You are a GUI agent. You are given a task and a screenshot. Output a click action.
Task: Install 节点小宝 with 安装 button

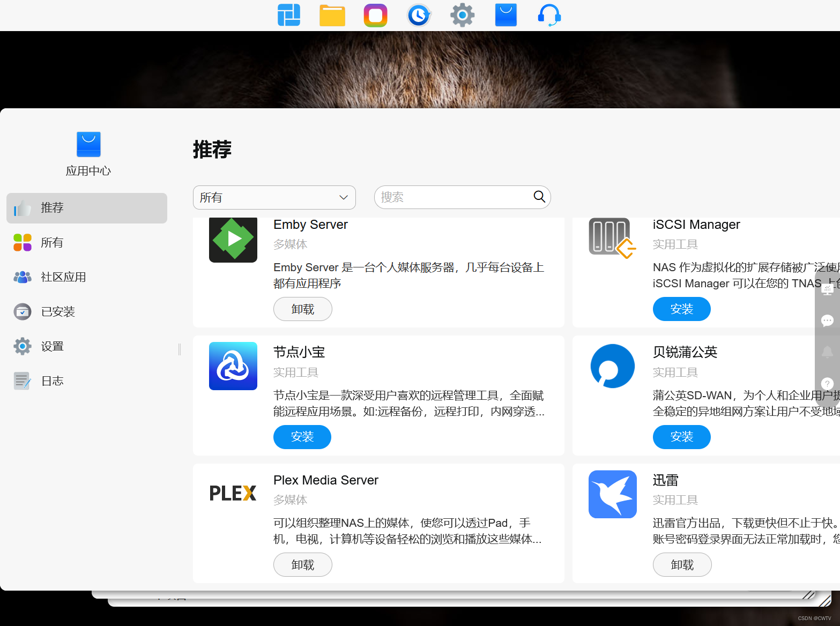point(302,437)
